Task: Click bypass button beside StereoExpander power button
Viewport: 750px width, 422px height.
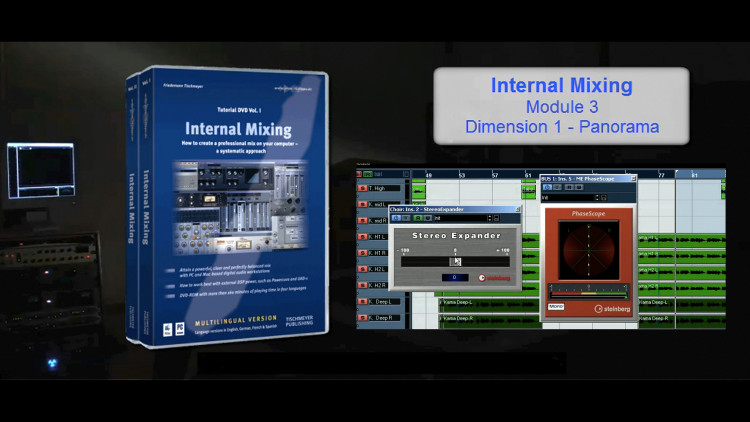Action: [406, 218]
